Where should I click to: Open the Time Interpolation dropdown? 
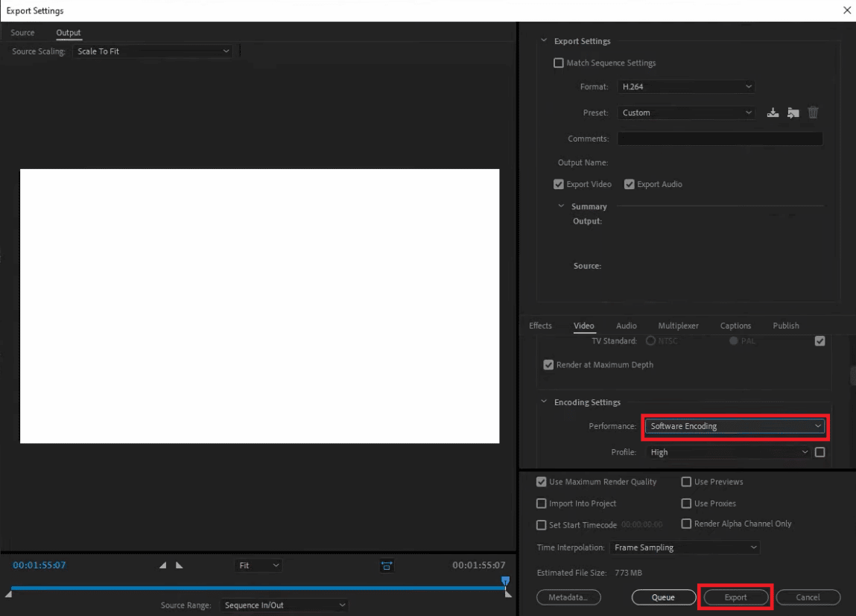685,547
